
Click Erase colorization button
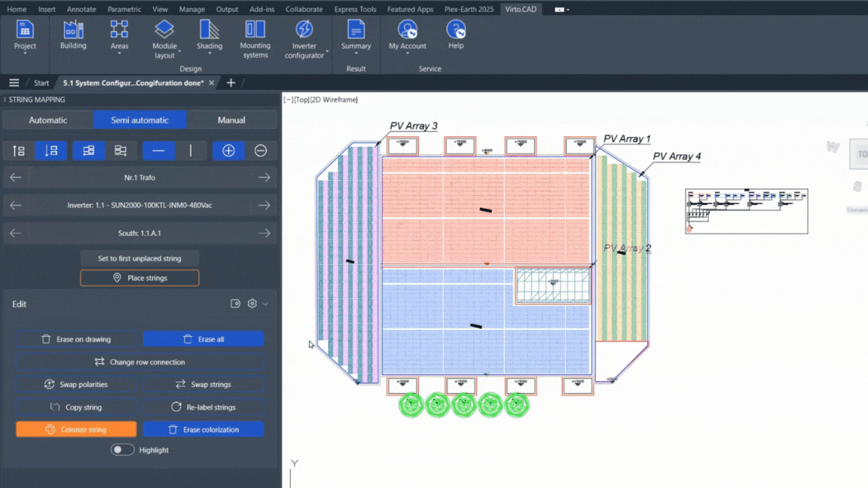203,429
